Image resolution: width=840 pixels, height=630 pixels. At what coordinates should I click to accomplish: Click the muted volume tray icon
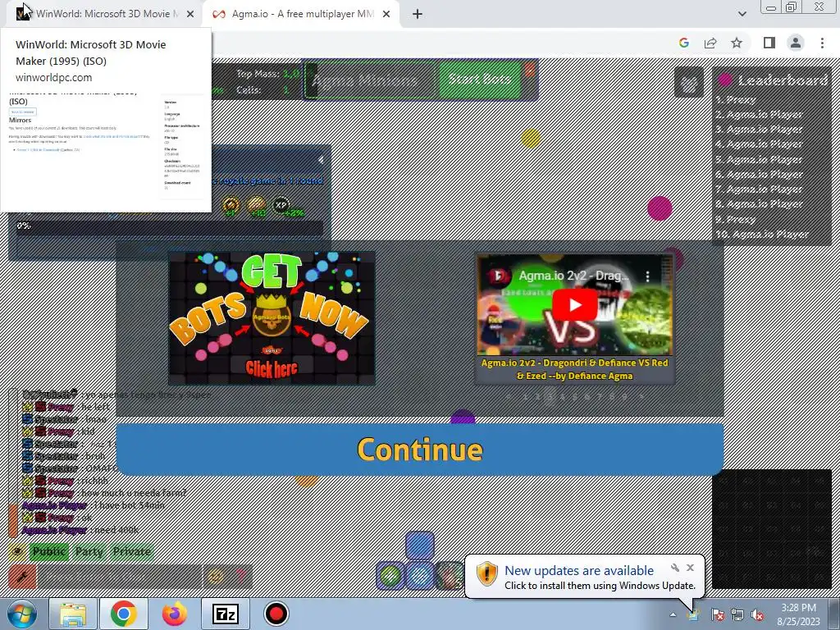757,614
